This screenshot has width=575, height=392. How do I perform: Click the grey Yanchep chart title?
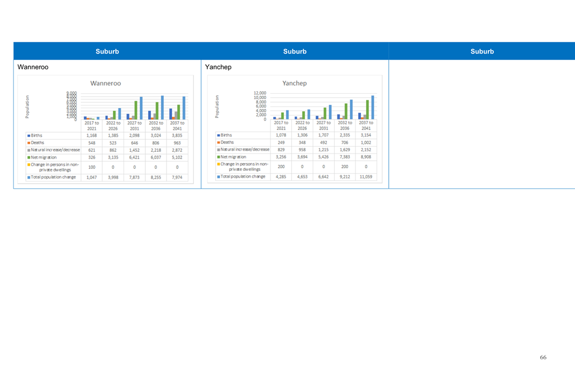click(x=294, y=83)
